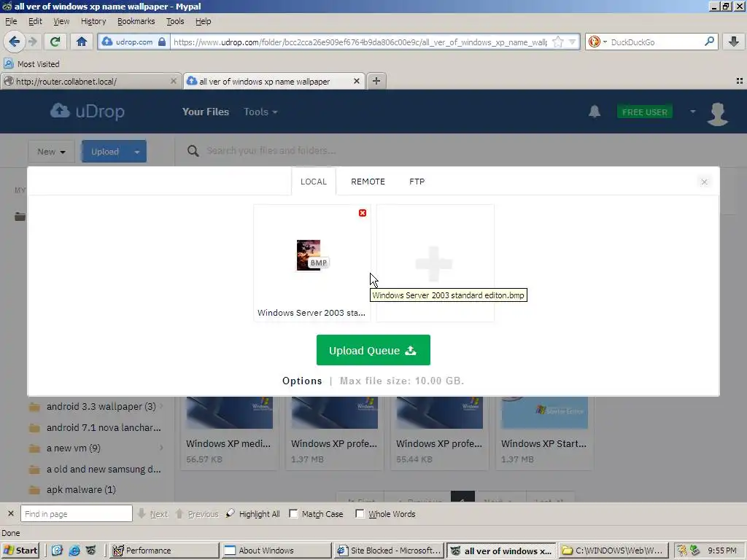Launch Internet Explorer from quick launch
747x560 pixels.
(x=74, y=551)
